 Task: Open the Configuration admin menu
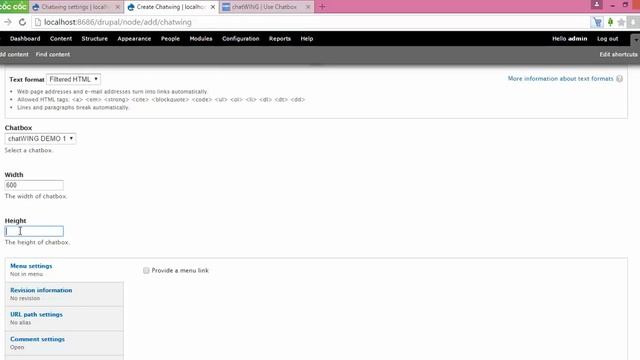tap(240, 39)
